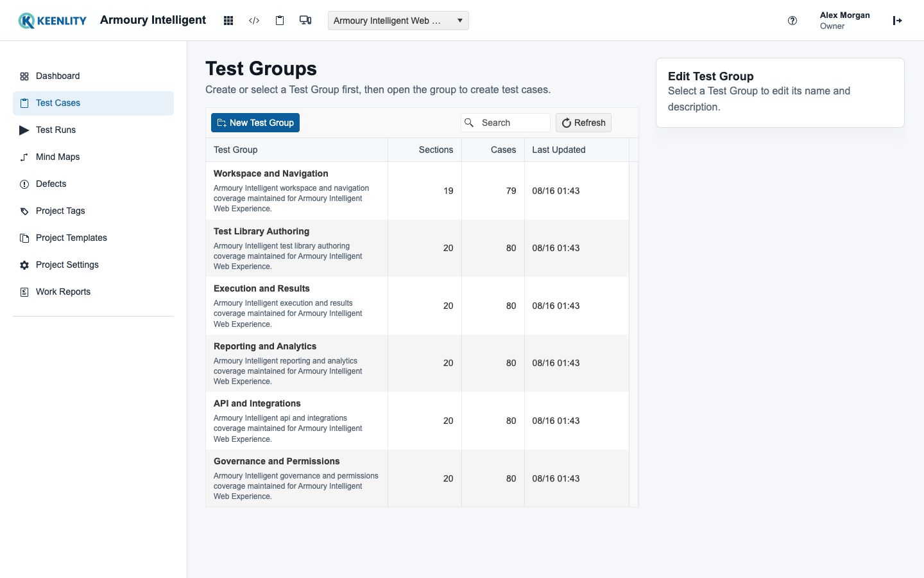
Task: Click the Test Groups page heading
Action: point(261,69)
